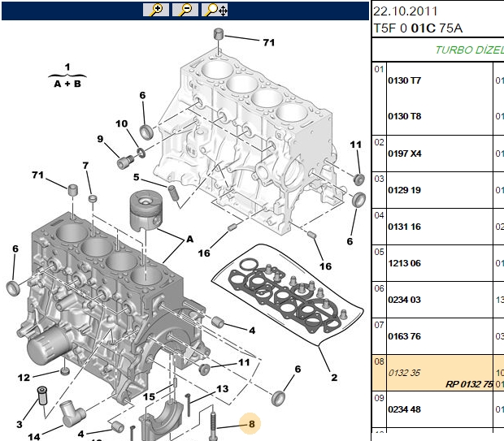The height and width of the screenshot is (441, 504).
Task: Click italic part number 0132 35
Action: (404, 373)
